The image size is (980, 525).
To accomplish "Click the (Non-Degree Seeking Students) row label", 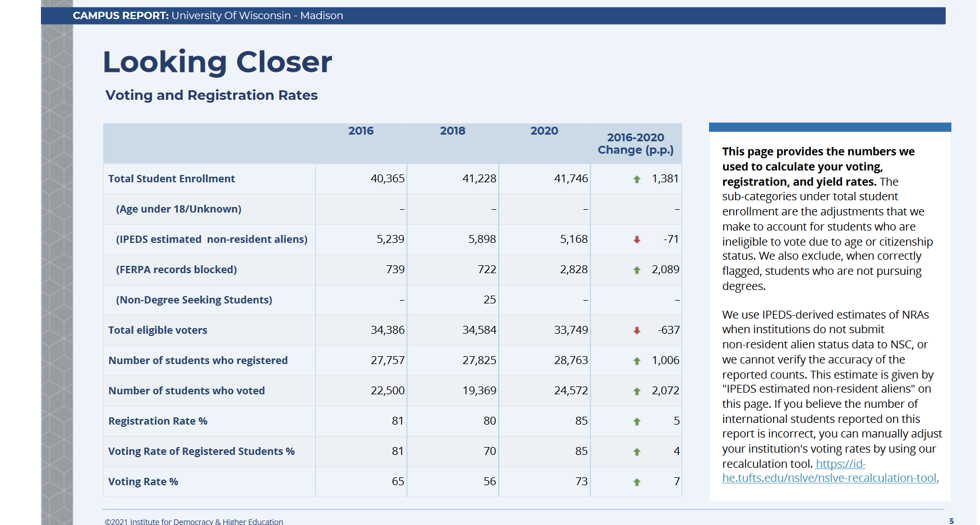I will (x=194, y=300).
